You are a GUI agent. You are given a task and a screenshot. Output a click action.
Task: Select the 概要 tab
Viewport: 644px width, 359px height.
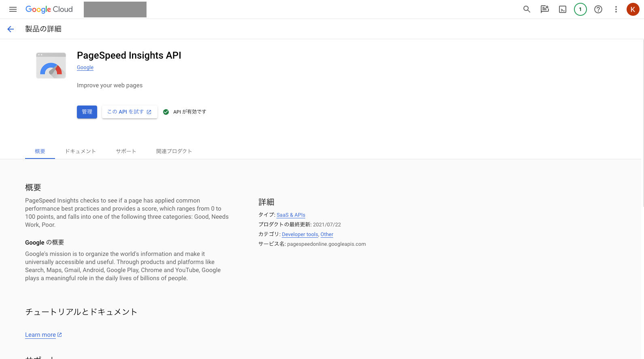click(40, 151)
